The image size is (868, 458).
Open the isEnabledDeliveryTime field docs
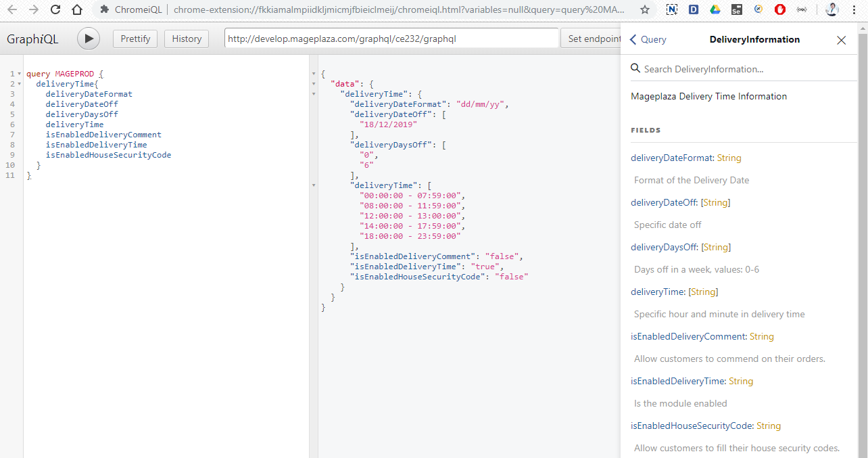678,381
